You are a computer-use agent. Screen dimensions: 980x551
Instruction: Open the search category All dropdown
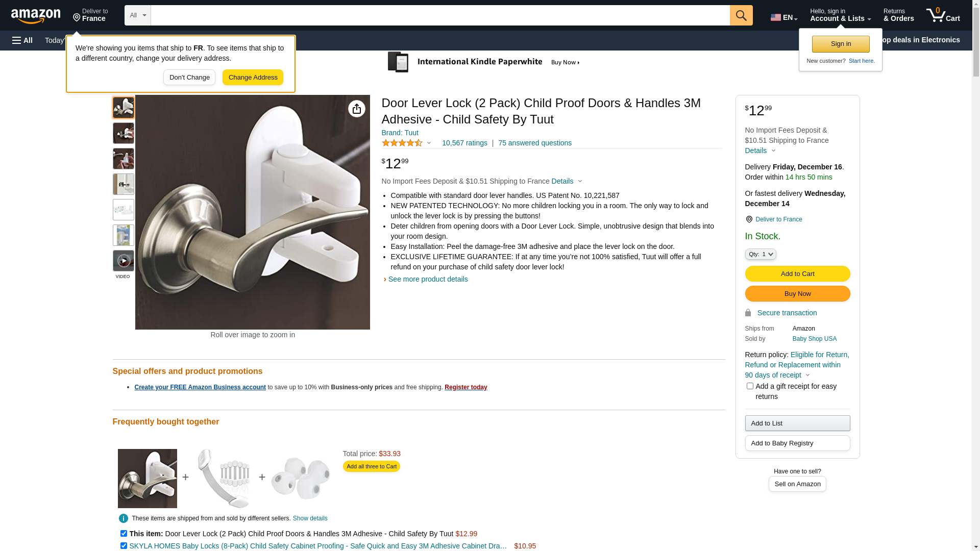[x=138, y=15]
